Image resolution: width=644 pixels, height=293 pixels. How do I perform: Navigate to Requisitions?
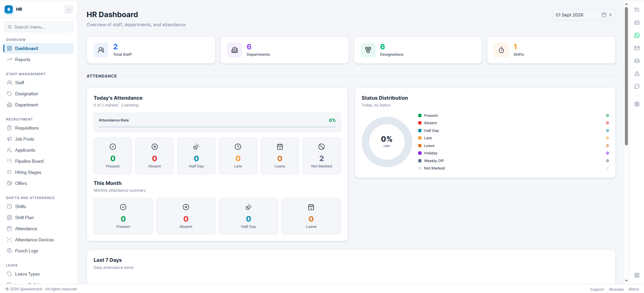click(x=39, y=128)
